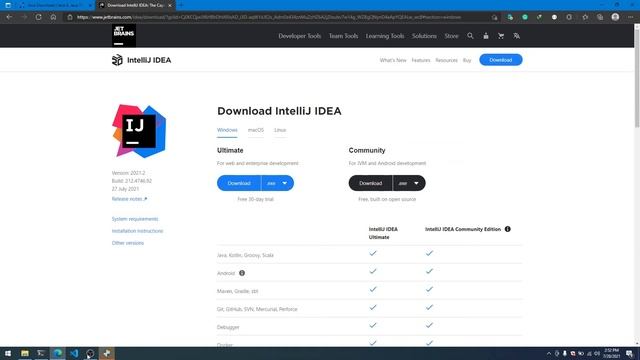Click What's New link

pyautogui.click(x=393, y=60)
